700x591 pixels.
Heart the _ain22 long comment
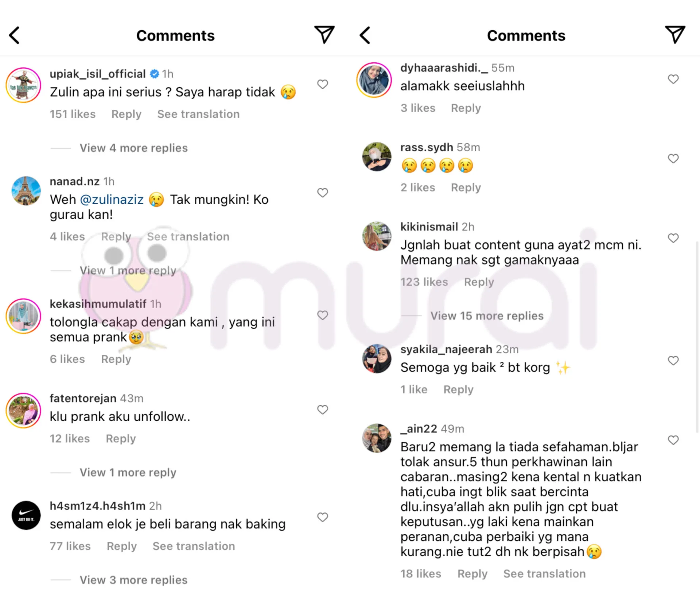point(673,440)
